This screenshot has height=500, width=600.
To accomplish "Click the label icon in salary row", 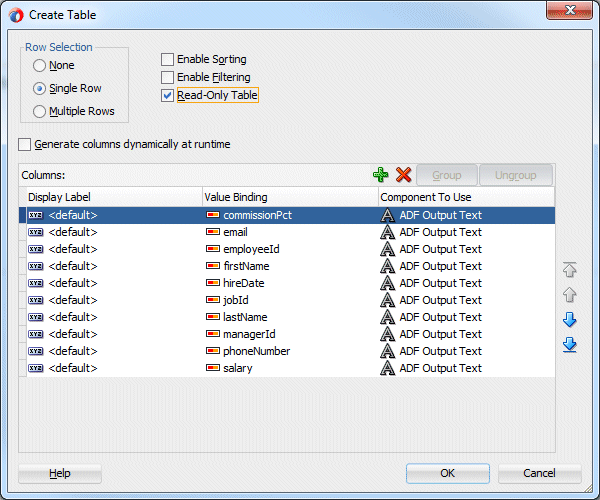I will (x=36, y=368).
